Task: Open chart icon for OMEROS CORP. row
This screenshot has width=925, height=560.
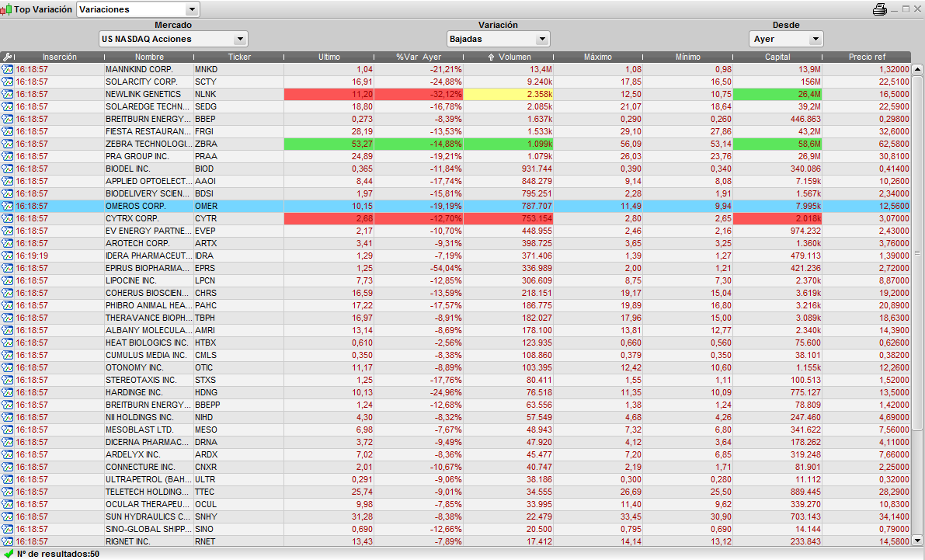Action: tap(7, 206)
